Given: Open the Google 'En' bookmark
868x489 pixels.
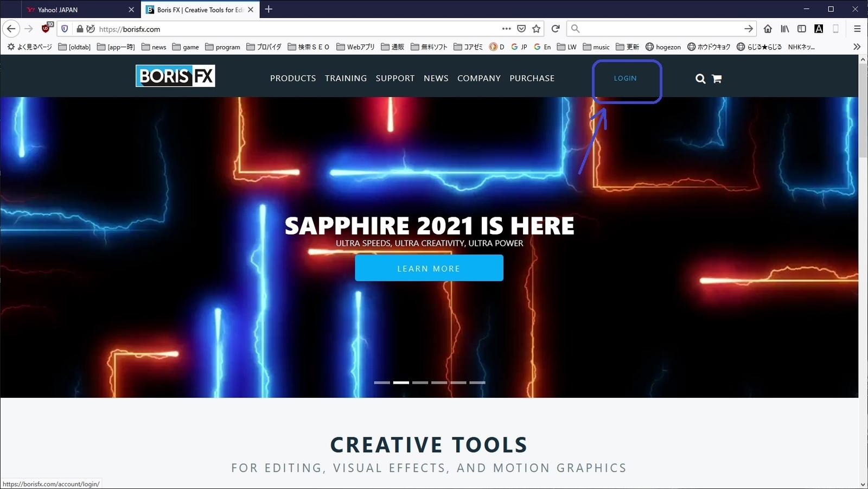Looking at the screenshot, I should pos(542,47).
